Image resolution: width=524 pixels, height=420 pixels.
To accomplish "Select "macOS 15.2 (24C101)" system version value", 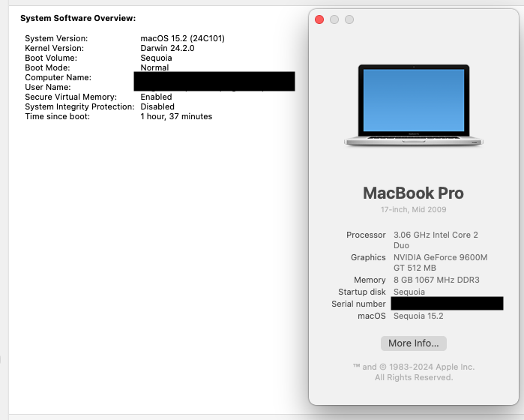I will pos(182,38).
